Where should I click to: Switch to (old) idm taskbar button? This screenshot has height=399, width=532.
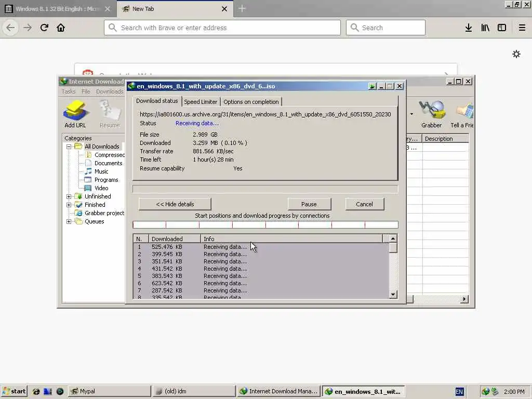coord(194,391)
